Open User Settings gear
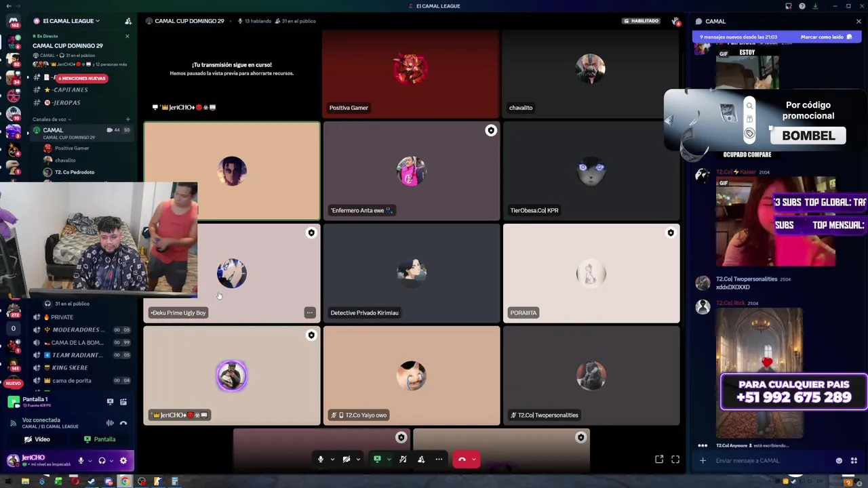The image size is (868, 488). pos(123,461)
